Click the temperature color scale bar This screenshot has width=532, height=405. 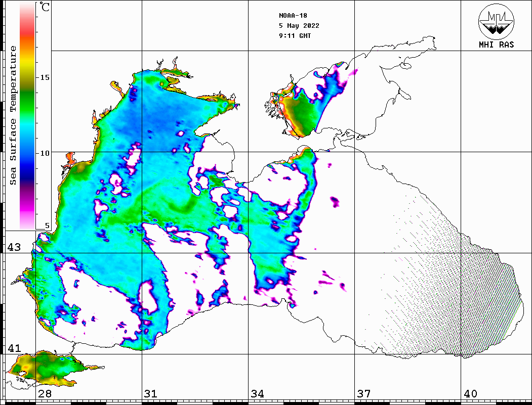[27, 116]
